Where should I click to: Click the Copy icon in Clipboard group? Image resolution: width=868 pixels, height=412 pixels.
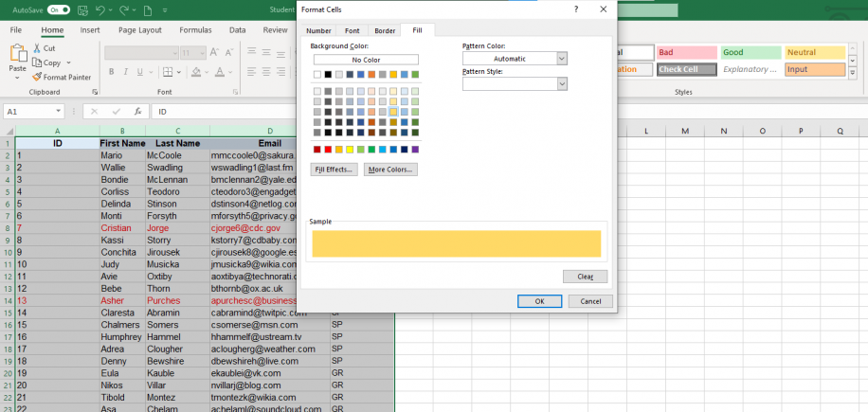[37, 63]
